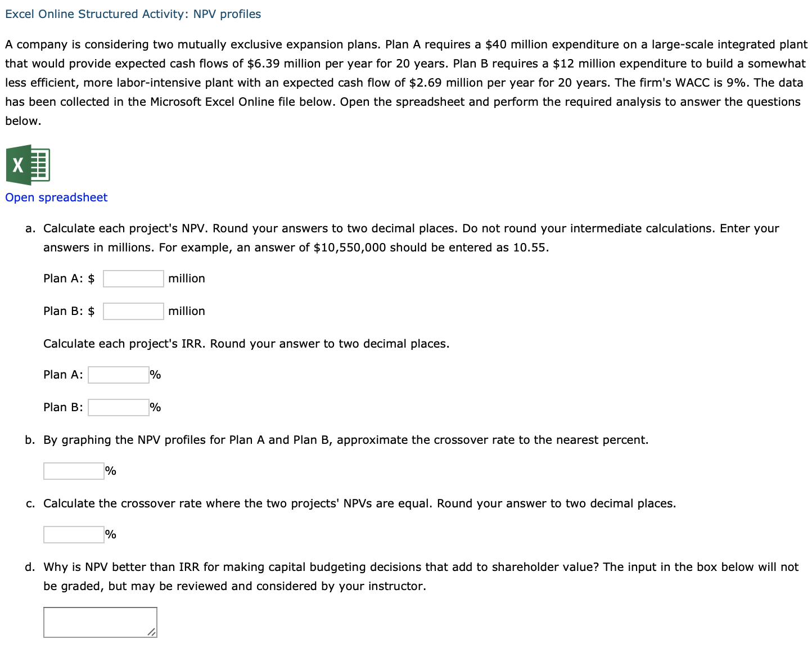
Task: Click the Open spreadsheet link
Action: click(x=56, y=197)
